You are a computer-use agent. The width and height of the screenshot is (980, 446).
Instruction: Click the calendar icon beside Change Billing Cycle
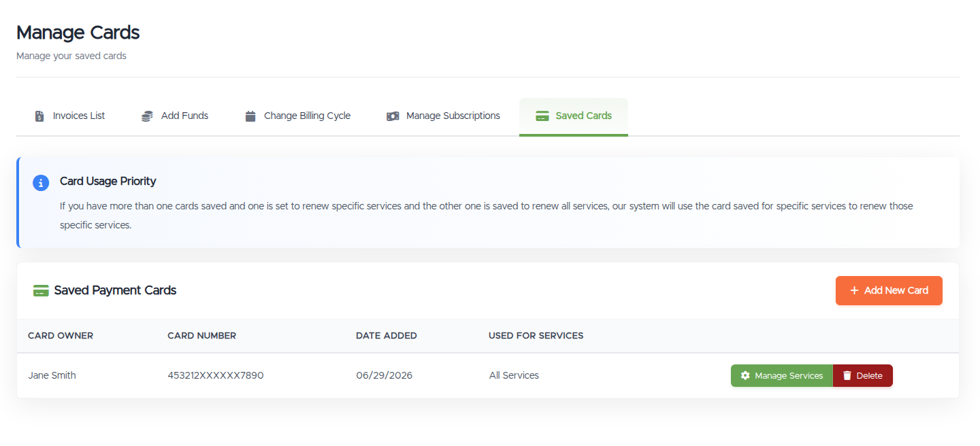pyautogui.click(x=250, y=116)
